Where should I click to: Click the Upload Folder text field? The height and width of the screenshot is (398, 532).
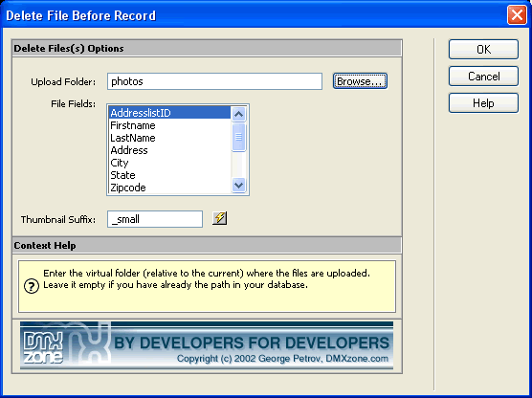click(x=214, y=81)
